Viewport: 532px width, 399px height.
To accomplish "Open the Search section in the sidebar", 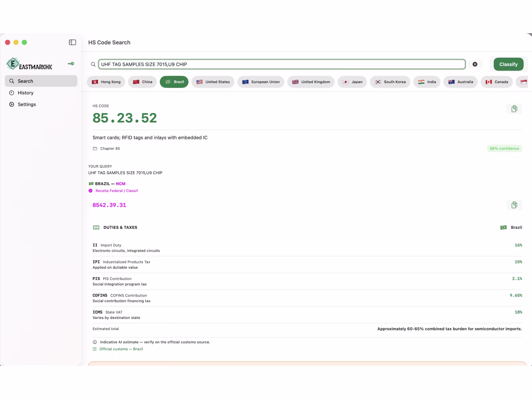I will [41, 81].
